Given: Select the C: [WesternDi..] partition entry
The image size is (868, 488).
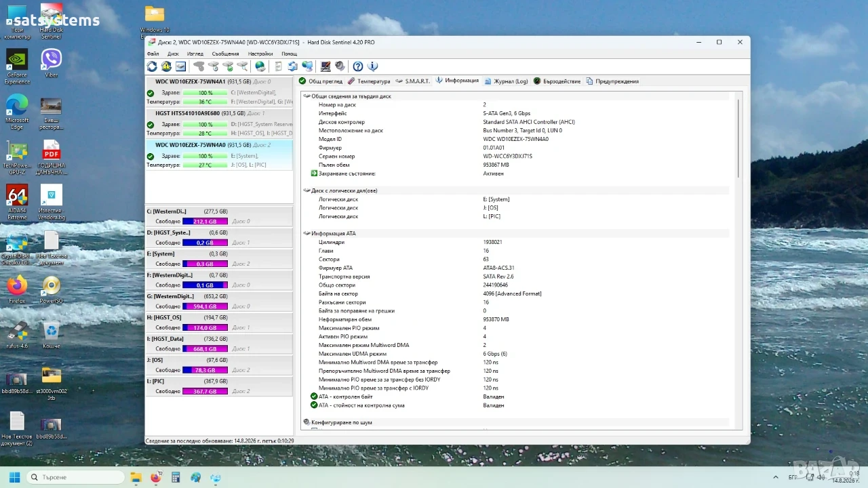Looking at the screenshot, I should 219,216.
